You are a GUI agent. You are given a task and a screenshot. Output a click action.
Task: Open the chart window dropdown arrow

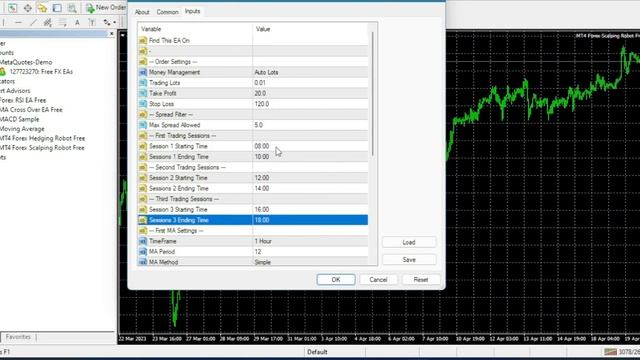tap(122, 35)
